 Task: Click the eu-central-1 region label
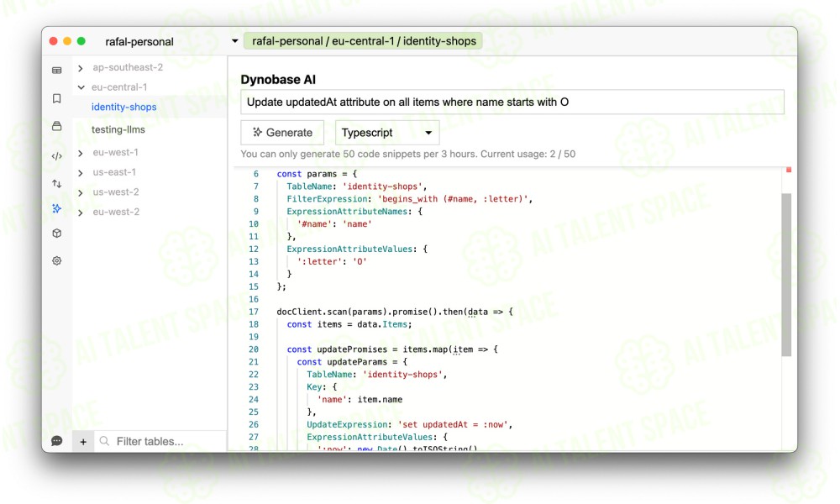click(119, 87)
